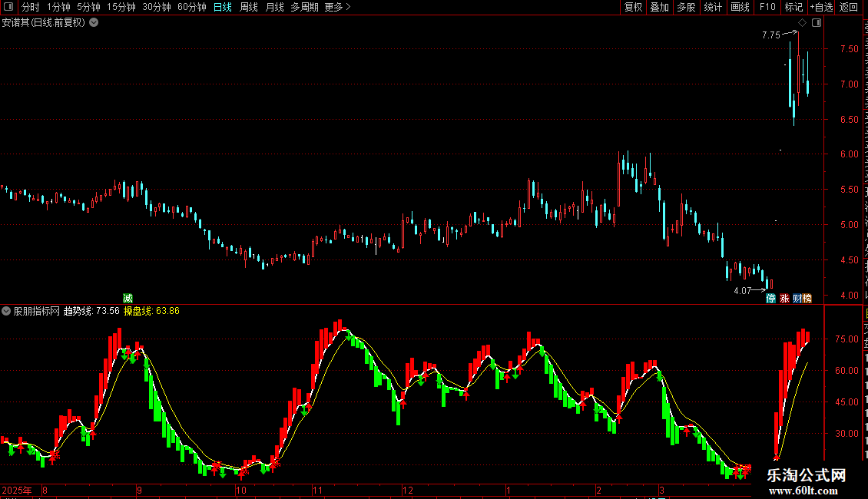Select the 5分钟 period
The image size is (868, 499).
88,7
